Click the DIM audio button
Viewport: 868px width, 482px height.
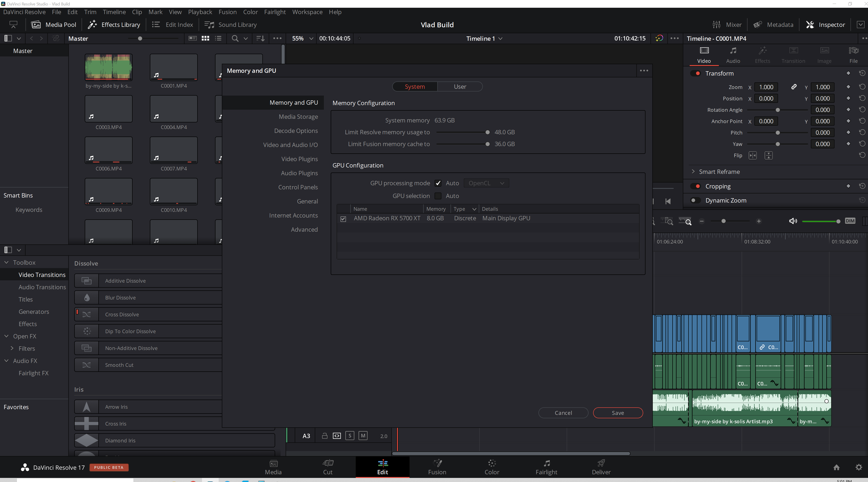(x=850, y=221)
